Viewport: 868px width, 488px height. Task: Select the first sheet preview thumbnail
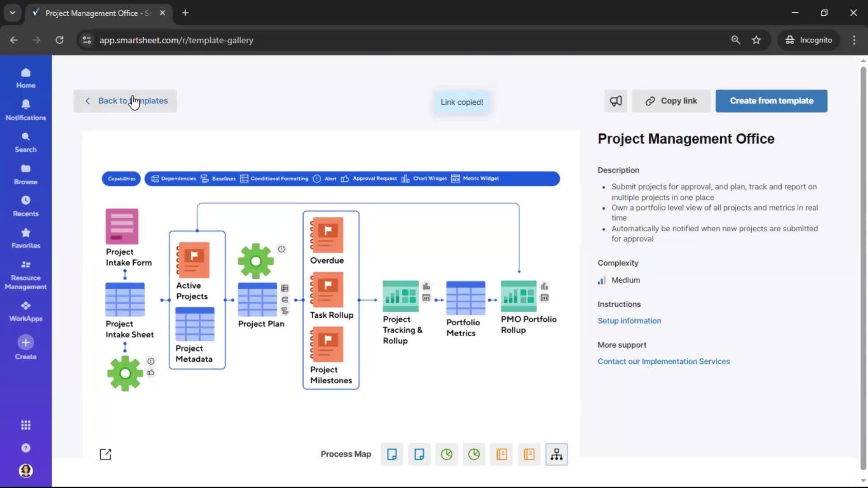(x=392, y=454)
